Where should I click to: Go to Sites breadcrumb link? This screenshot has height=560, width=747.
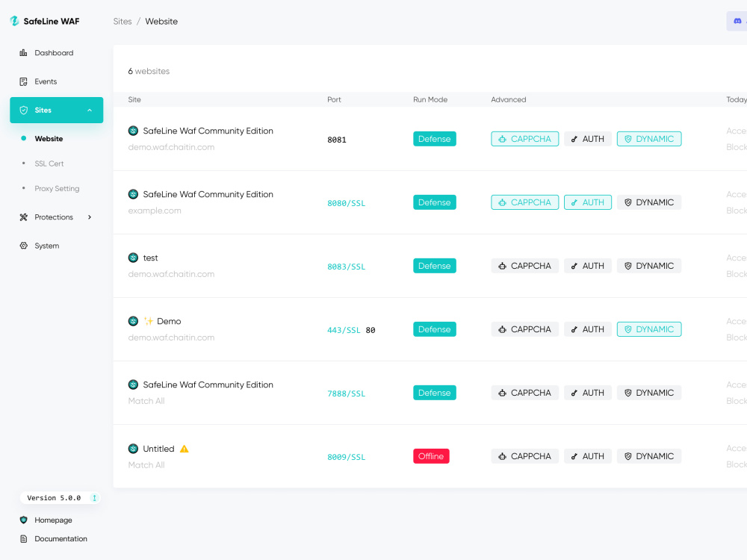point(123,22)
